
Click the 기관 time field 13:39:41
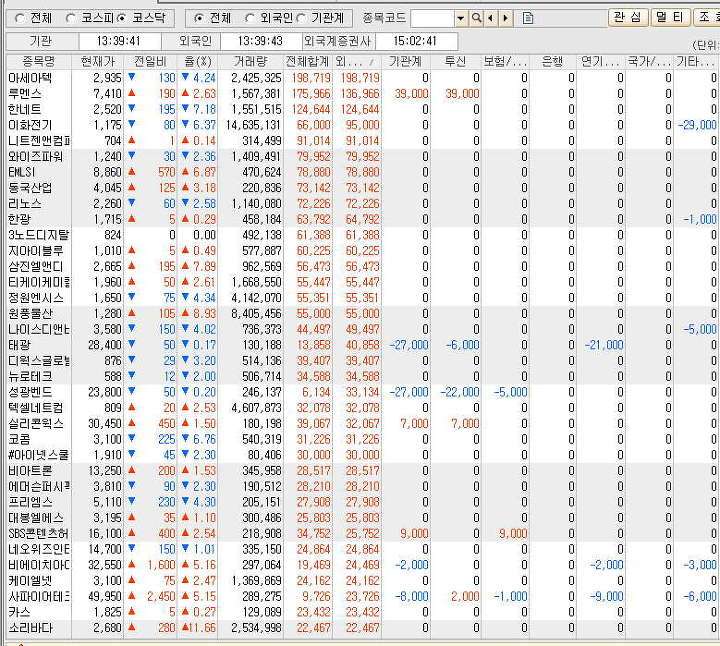click(x=118, y=41)
